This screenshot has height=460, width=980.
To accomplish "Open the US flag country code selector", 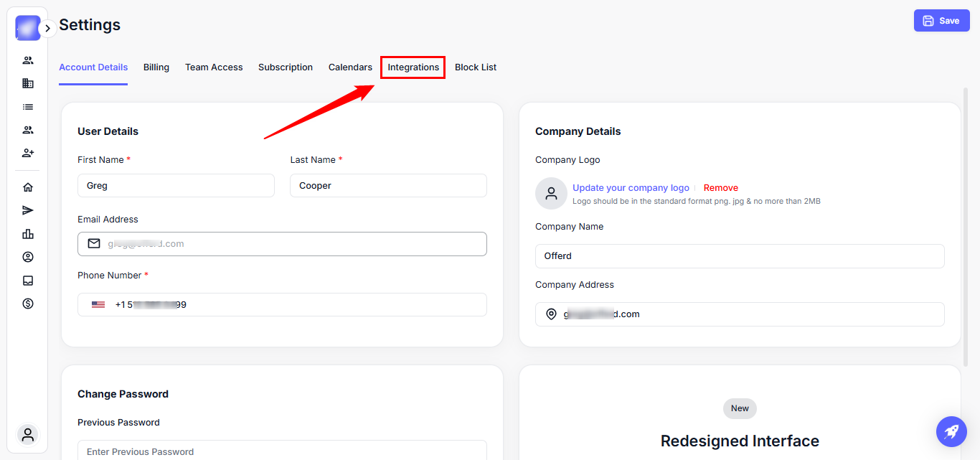I will tap(98, 305).
